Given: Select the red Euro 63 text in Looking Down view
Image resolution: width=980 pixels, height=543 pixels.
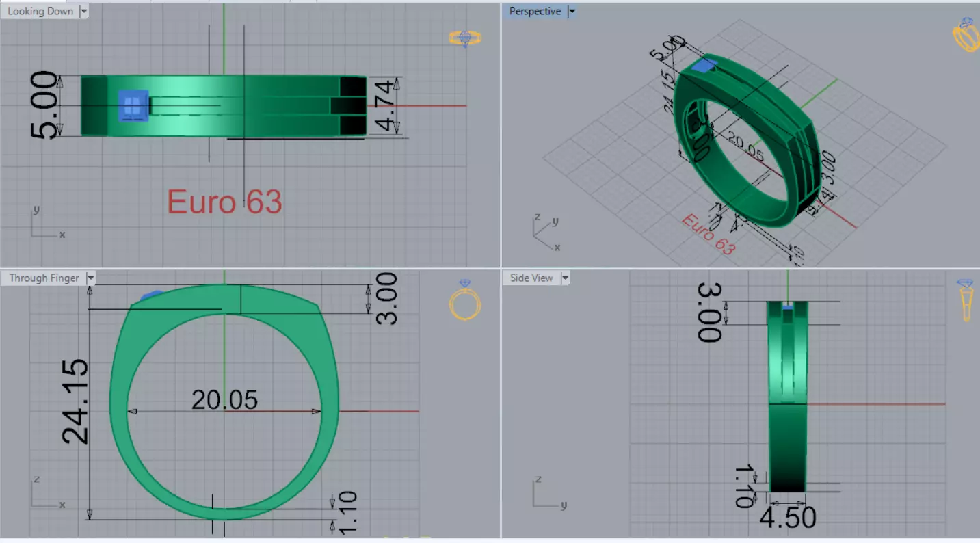Looking at the screenshot, I should (224, 202).
